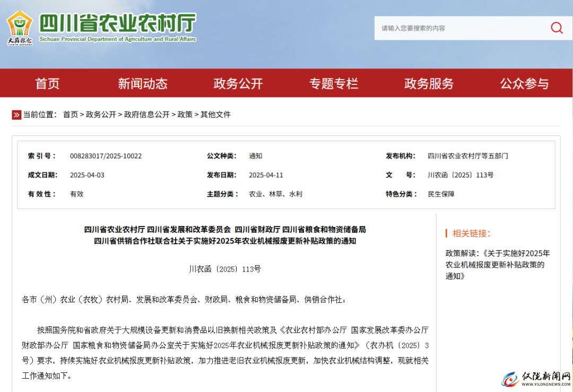Click the 相关链接 sidebar heading

pyautogui.click(x=471, y=233)
